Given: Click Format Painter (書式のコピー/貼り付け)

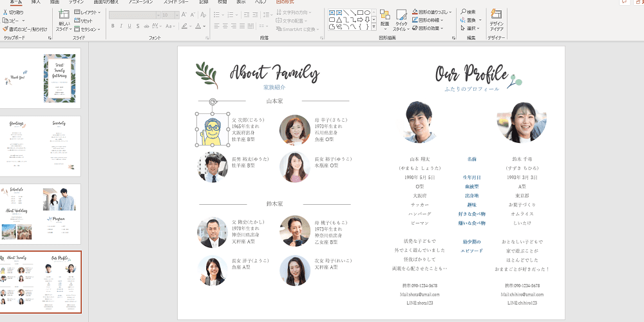Looking at the screenshot, I should pyautogui.click(x=24, y=29).
